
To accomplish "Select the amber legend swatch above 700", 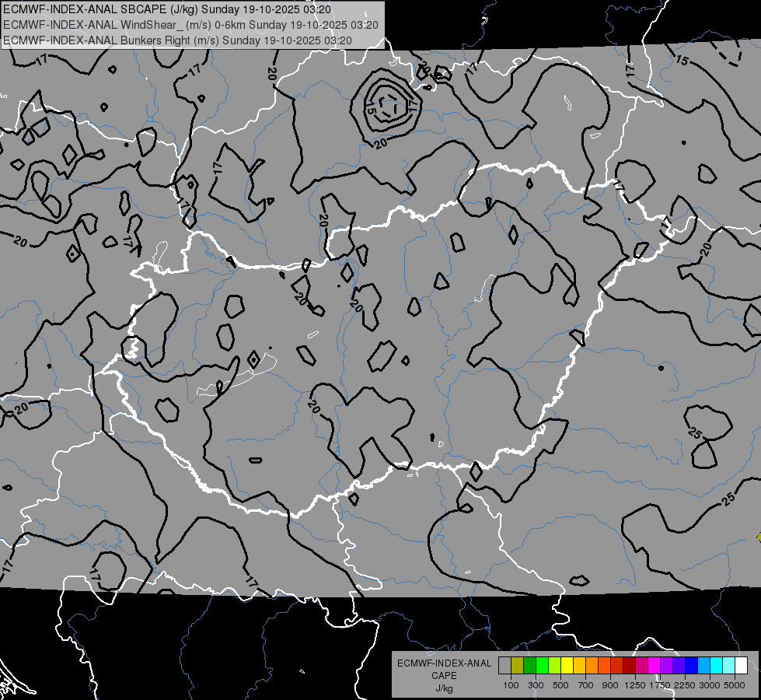I will [579, 665].
